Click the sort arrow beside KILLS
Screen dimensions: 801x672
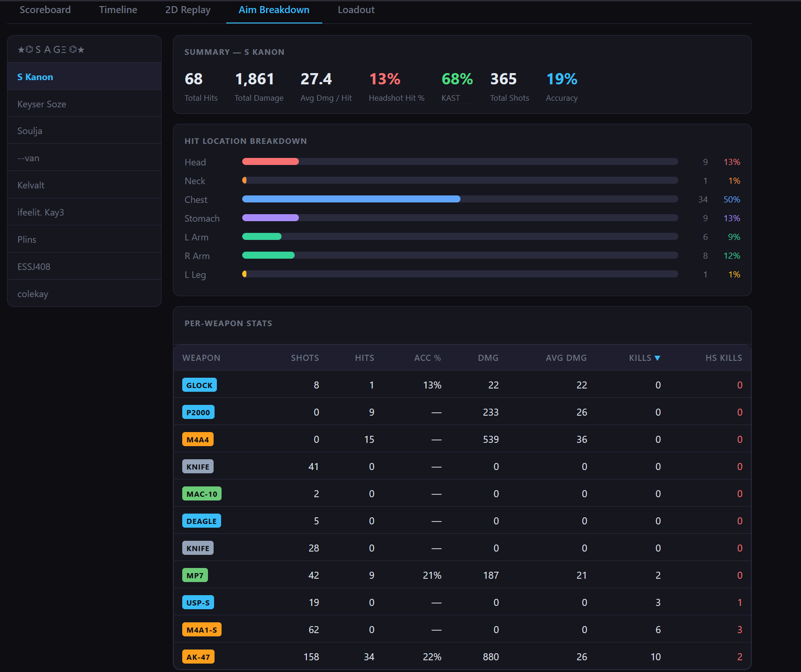coord(657,358)
